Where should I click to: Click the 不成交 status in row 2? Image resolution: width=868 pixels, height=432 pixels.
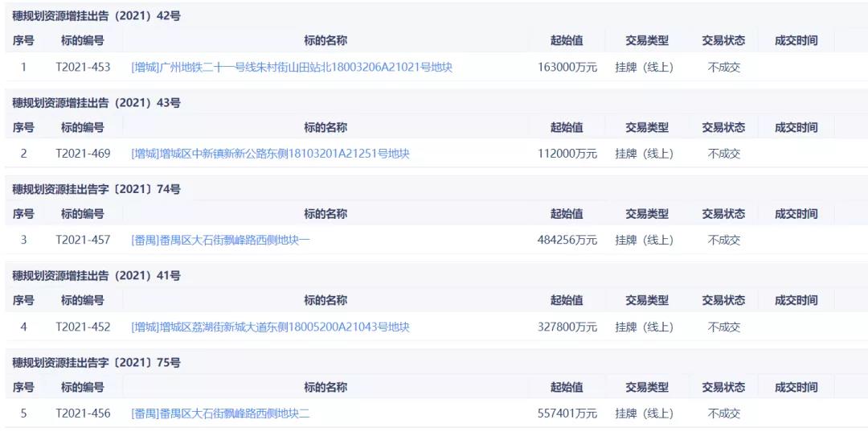(x=724, y=154)
